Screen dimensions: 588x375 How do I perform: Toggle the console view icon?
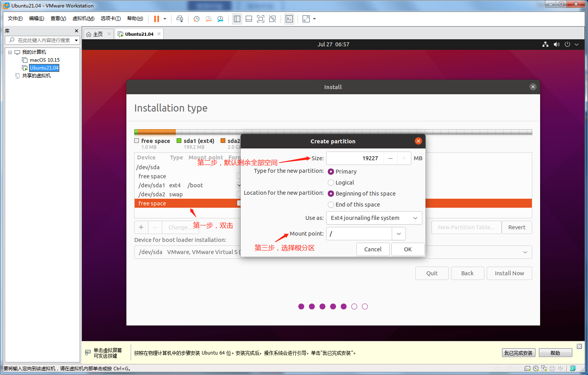[289, 19]
